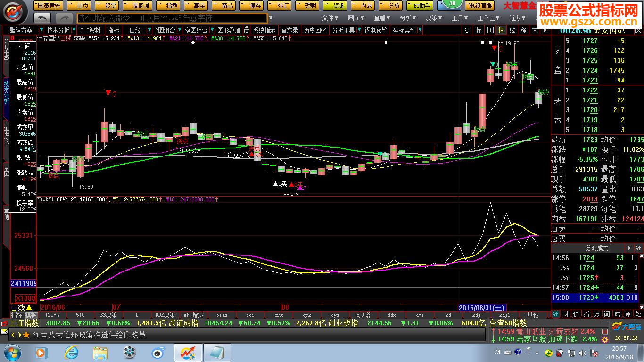Click the 线 line drawing tool icon

[512, 30]
